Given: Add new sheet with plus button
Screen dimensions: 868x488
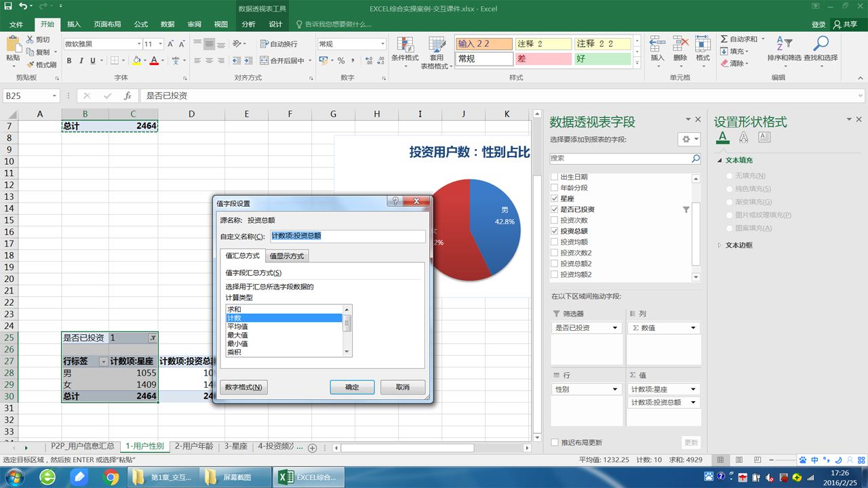Looking at the screenshot, I should [x=313, y=448].
